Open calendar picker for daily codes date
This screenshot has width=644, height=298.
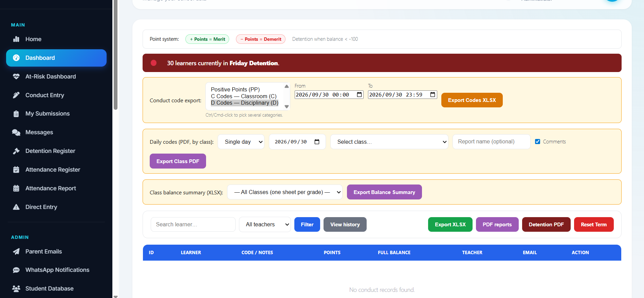pyautogui.click(x=317, y=142)
